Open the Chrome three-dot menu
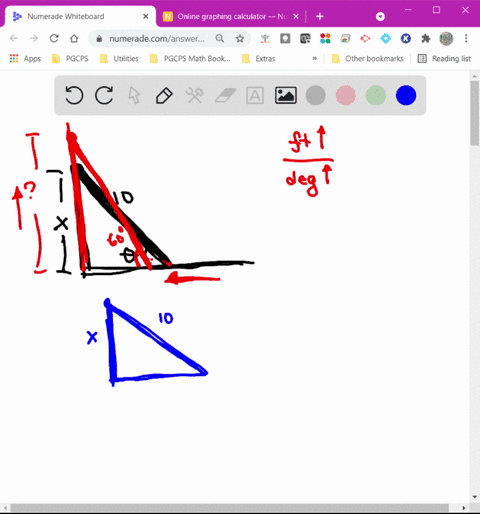The width and height of the screenshot is (480, 514). coord(466,39)
